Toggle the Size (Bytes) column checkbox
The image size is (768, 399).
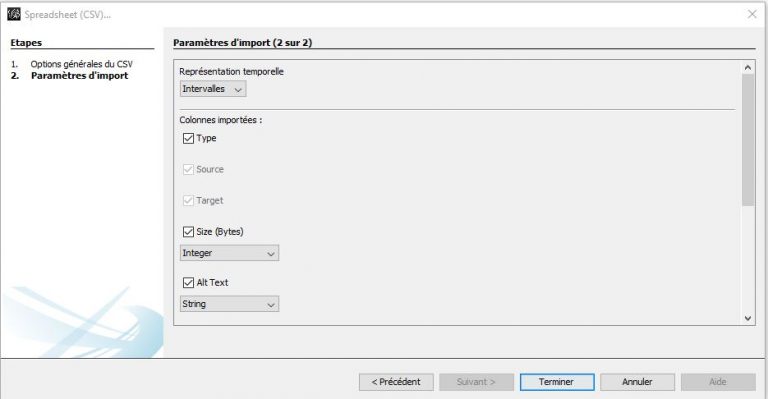tap(188, 232)
